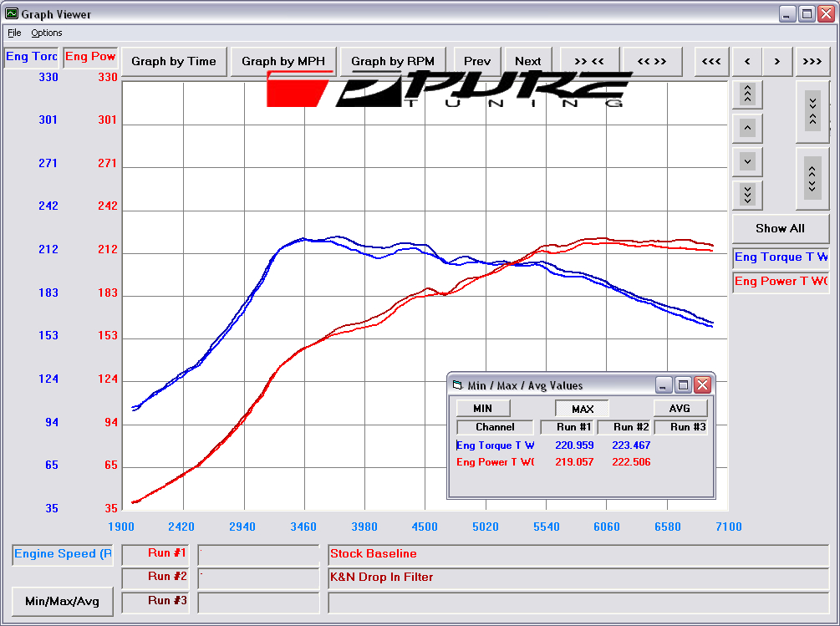Click torque value 223.467
Viewport: 840px width, 626px height.
631,445
